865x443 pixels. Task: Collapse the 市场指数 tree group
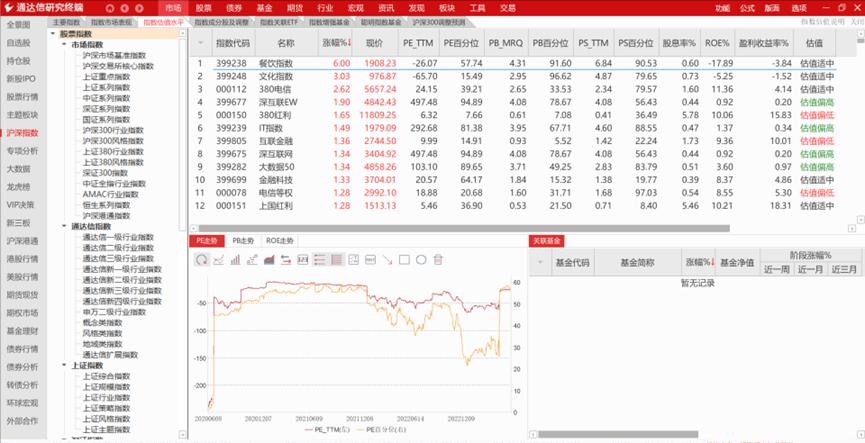65,45
